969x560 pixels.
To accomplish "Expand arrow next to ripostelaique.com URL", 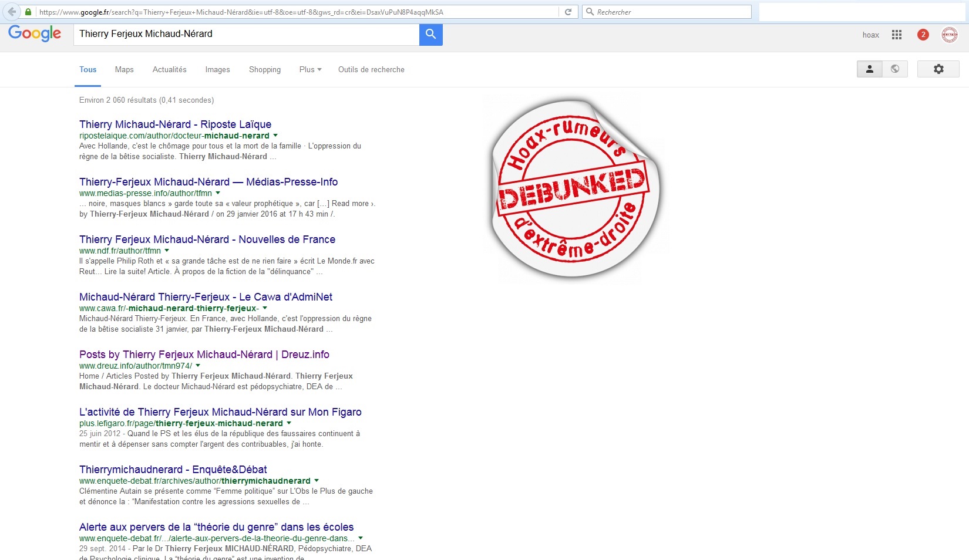I will point(275,136).
